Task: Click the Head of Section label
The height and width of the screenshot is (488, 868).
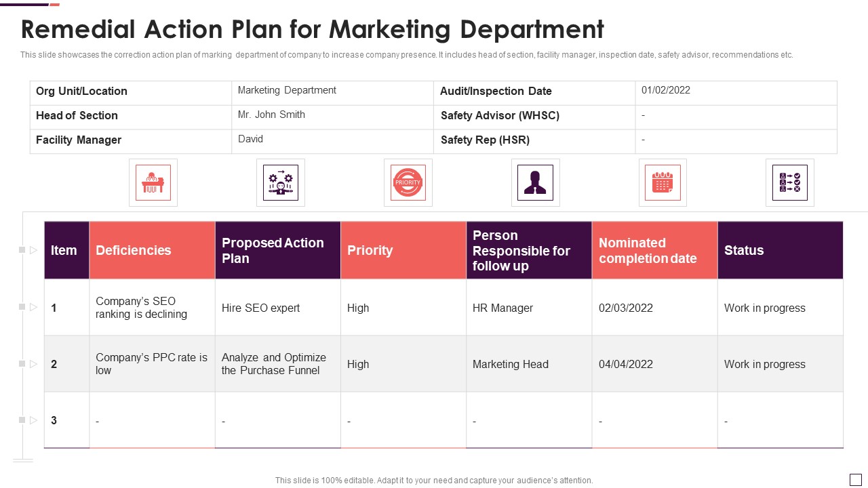Action: tap(77, 115)
